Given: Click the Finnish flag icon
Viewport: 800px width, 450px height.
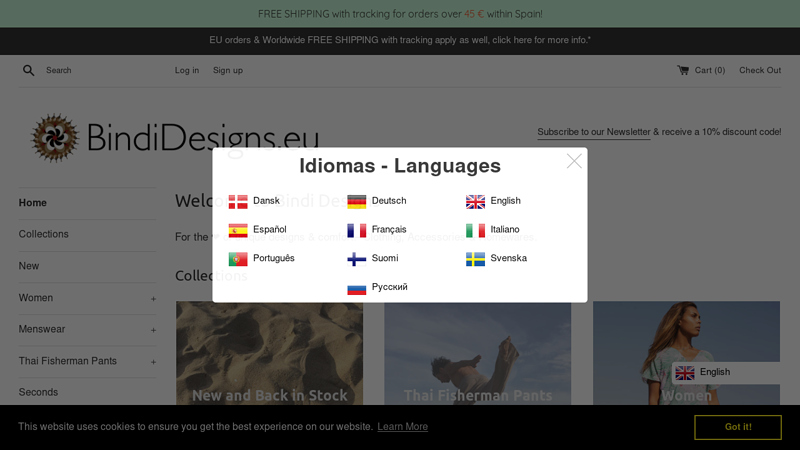Looking at the screenshot, I should (357, 259).
